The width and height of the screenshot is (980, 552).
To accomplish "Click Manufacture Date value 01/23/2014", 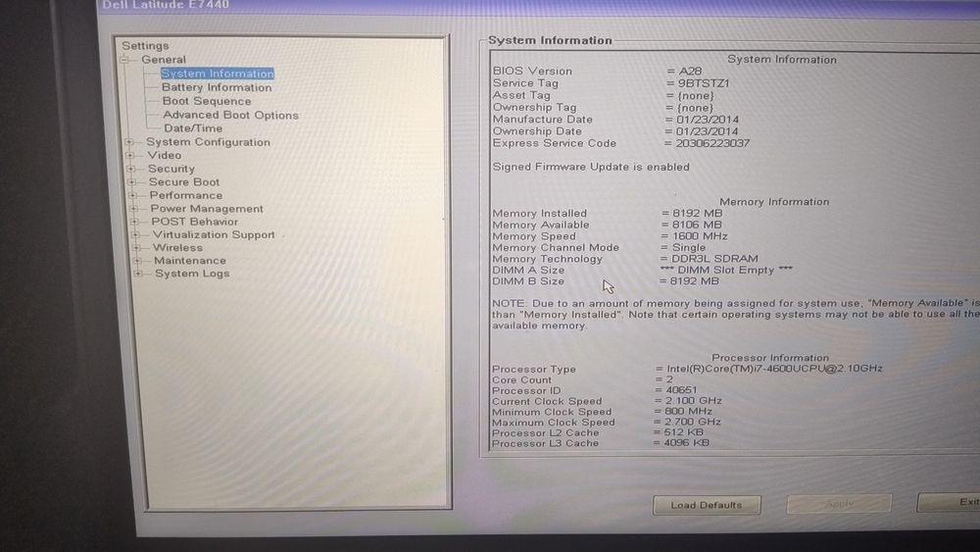I will pyautogui.click(x=707, y=120).
